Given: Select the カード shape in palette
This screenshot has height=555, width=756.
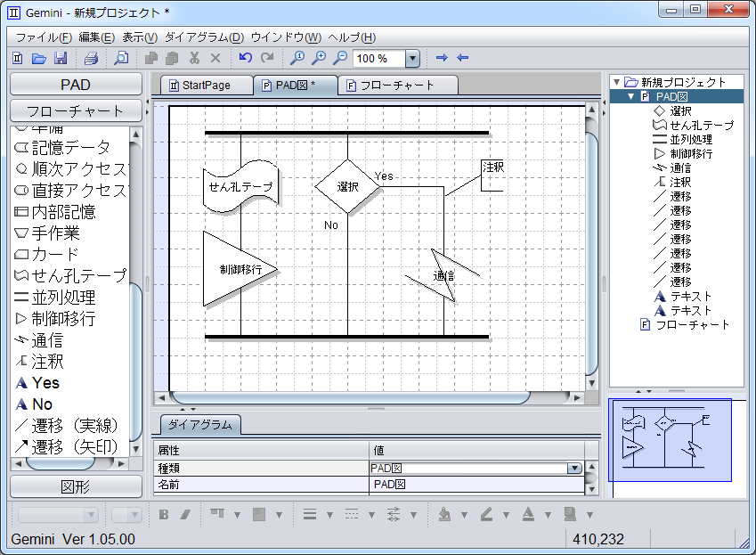Looking at the screenshot, I should click(x=47, y=254).
